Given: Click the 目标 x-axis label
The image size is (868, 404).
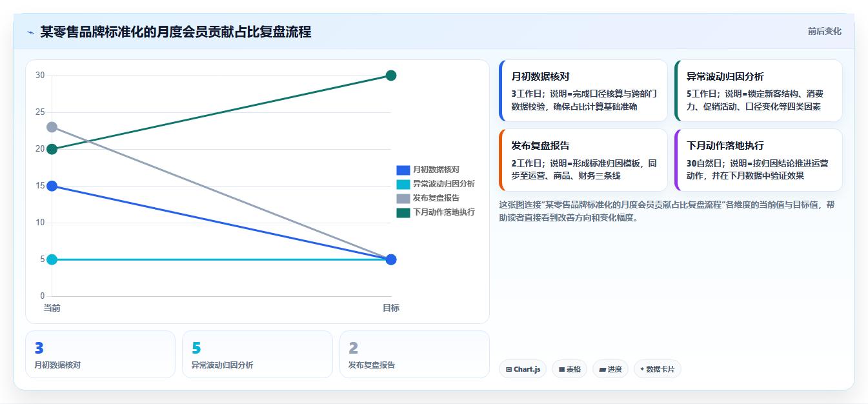Looking at the screenshot, I should [x=390, y=308].
